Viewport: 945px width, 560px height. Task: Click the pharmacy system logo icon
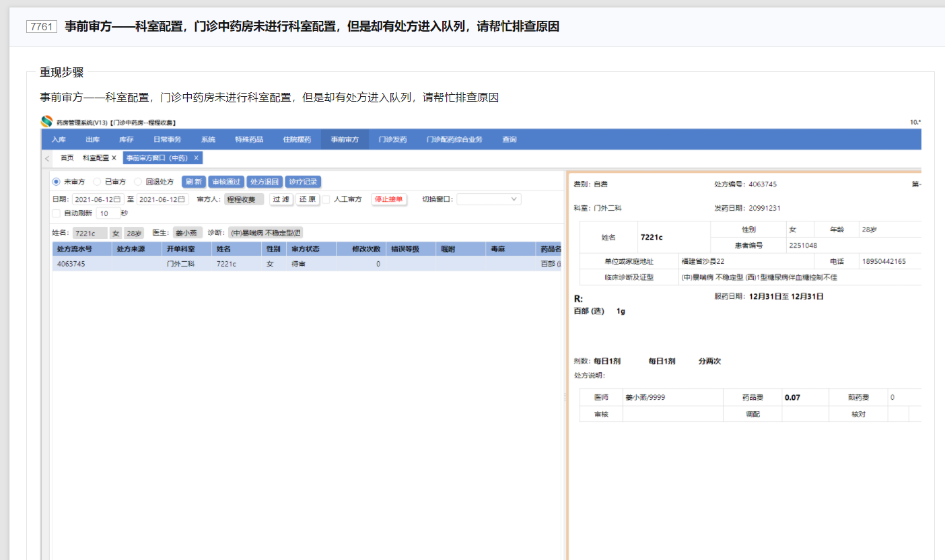coord(46,122)
